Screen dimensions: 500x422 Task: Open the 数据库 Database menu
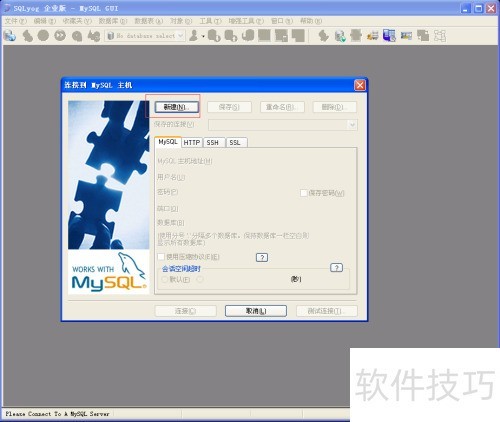point(113,21)
